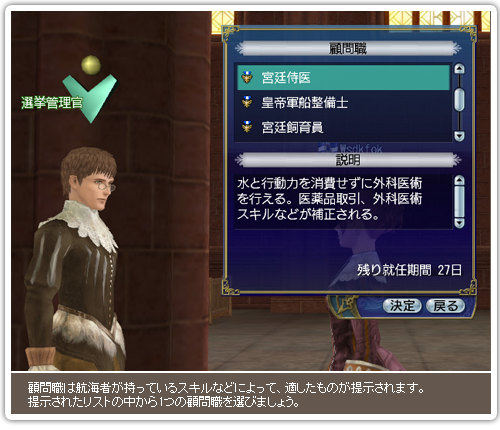Click the election officer NPC character
This screenshot has width=500, height=430.
(x=75, y=260)
